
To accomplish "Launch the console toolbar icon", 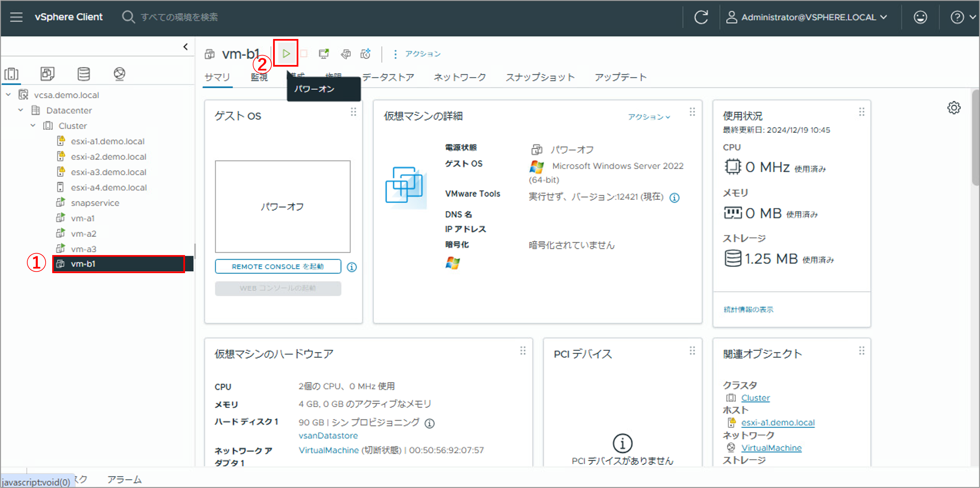I will tap(324, 54).
